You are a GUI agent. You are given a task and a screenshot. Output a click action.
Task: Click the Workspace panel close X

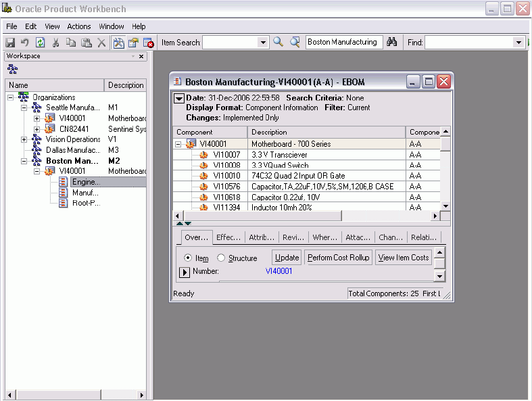point(141,56)
